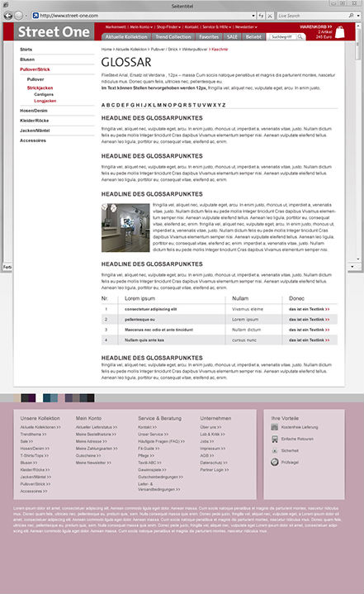This screenshot has width=364, height=594.
Task: Select Markenwelt in the top menu
Action: pos(116,27)
